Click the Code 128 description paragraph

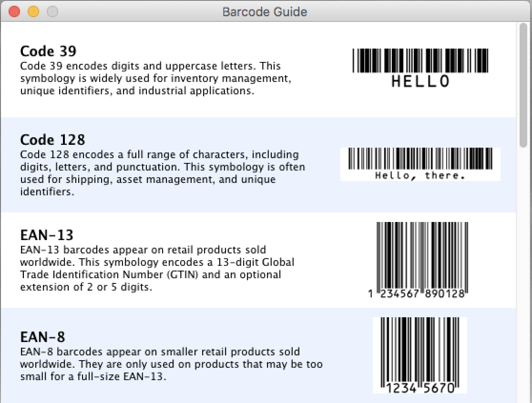coord(162,173)
